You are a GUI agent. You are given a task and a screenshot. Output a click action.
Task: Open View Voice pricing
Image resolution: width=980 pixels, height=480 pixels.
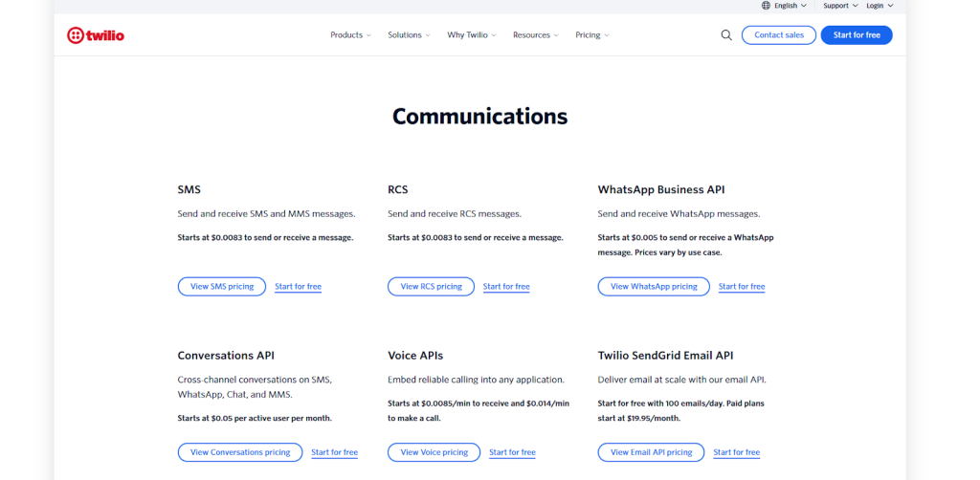click(x=434, y=452)
